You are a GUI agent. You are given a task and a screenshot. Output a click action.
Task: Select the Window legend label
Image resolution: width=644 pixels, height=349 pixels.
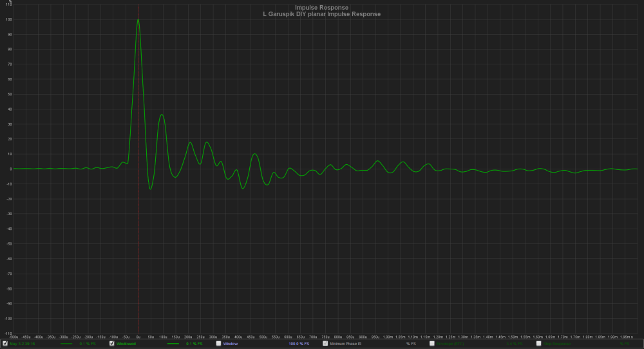tap(231, 344)
